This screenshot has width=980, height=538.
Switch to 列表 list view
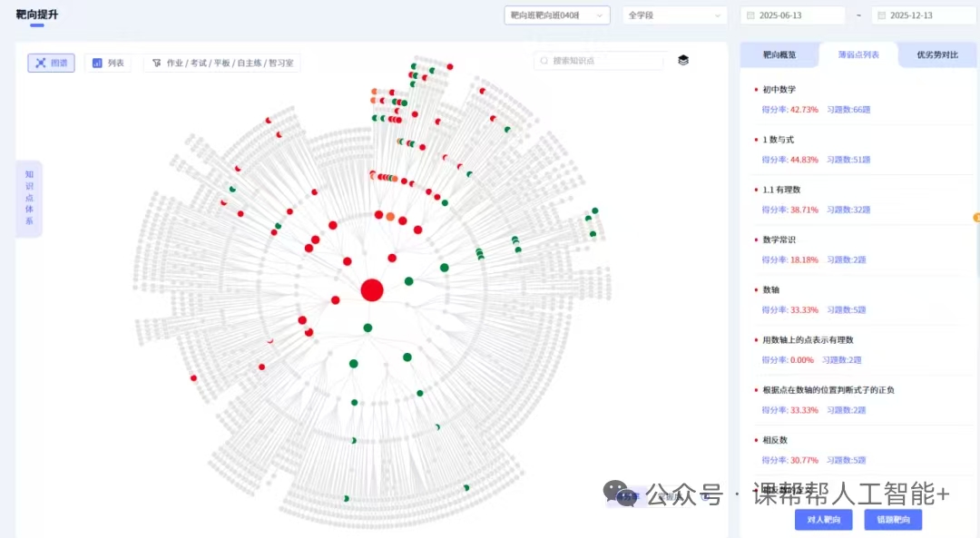108,63
